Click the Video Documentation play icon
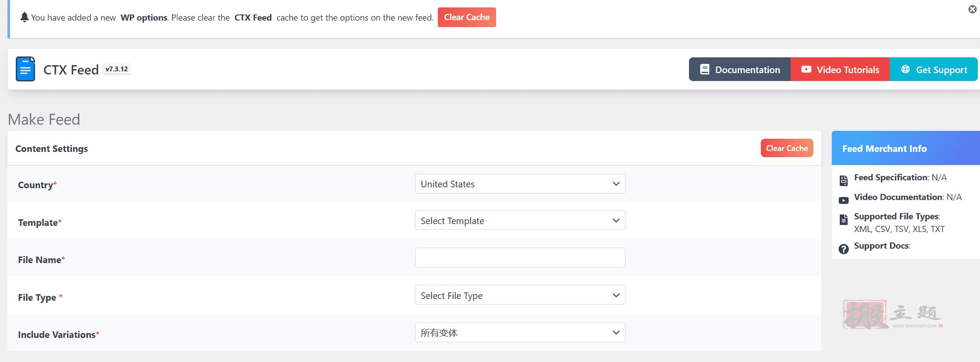 [844, 200]
